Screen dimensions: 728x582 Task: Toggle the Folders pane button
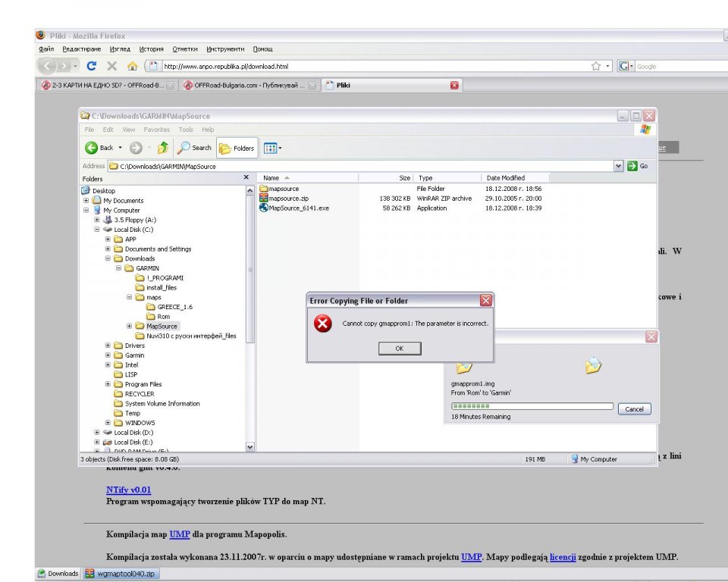[x=237, y=148]
